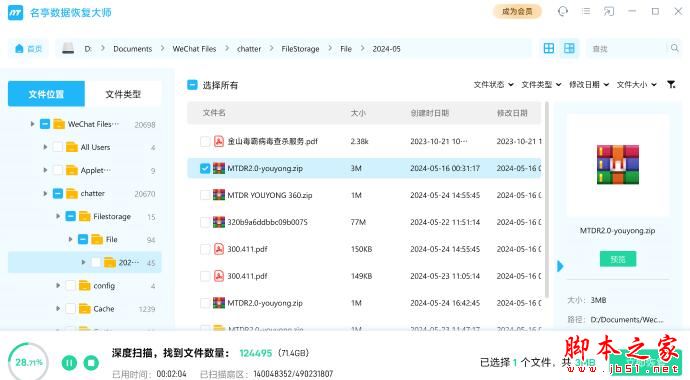Click the archive icon of MTDR YOUYONG 360.zip
Screen dimensions: 690x380
[219, 195]
